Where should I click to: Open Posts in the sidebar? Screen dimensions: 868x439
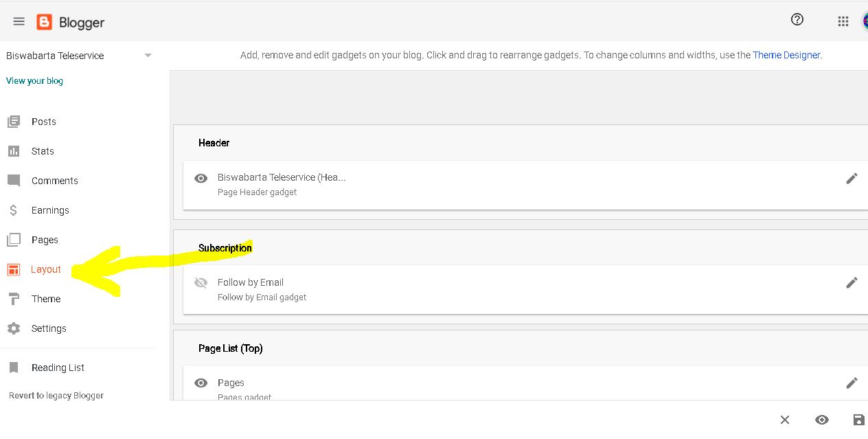pos(44,122)
